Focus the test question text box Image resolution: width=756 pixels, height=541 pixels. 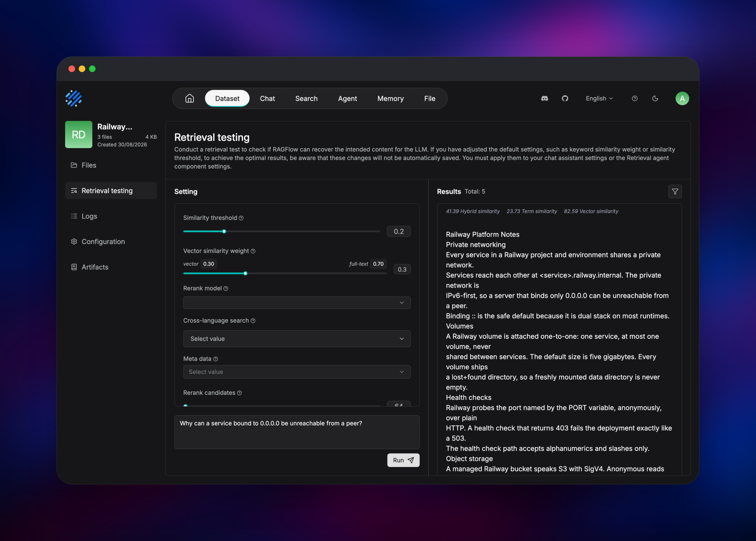297,432
